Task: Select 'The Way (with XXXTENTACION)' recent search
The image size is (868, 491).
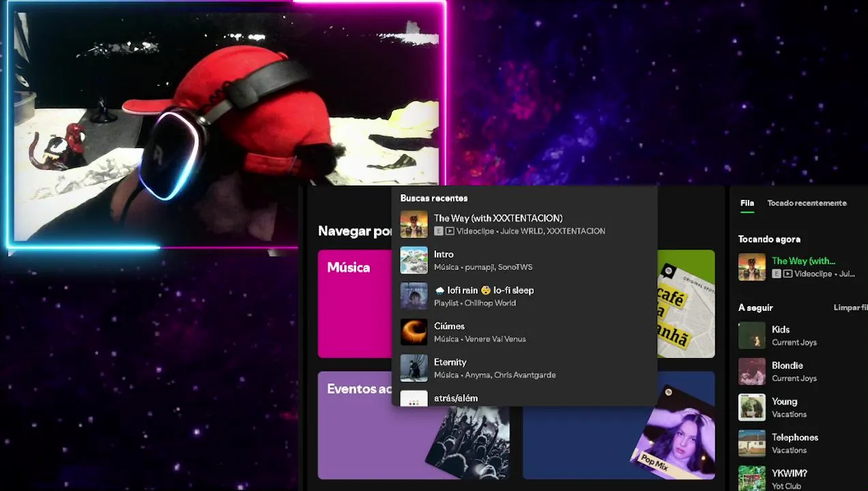Action: 524,224
